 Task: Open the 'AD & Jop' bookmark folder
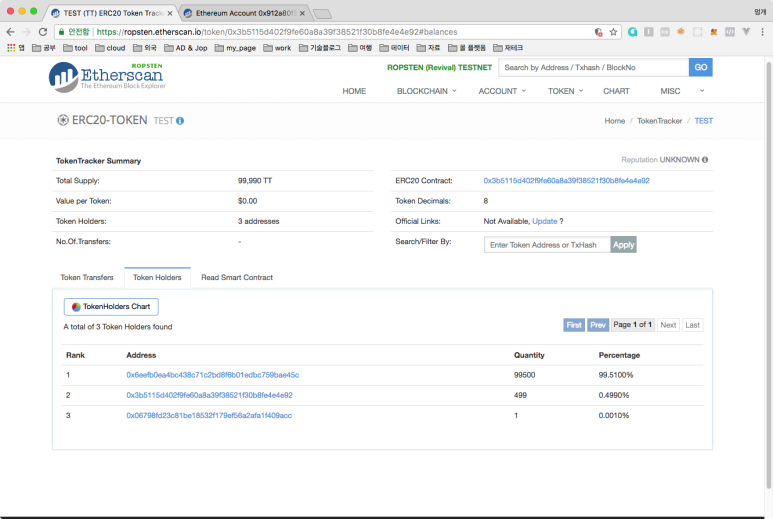(x=186, y=48)
